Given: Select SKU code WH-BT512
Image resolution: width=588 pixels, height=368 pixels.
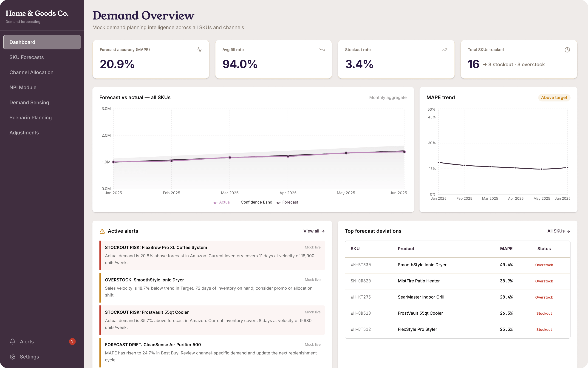Looking at the screenshot, I should (x=361, y=329).
